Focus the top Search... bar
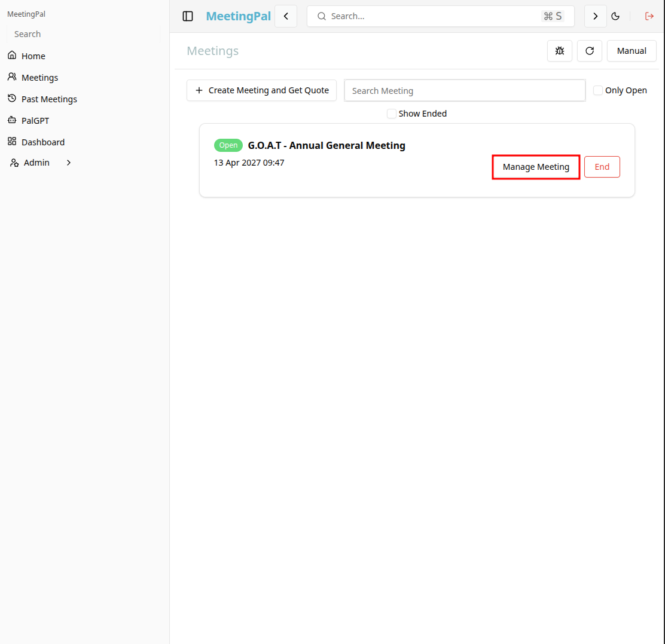This screenshot has height=644, width=665. pos(441,16)
